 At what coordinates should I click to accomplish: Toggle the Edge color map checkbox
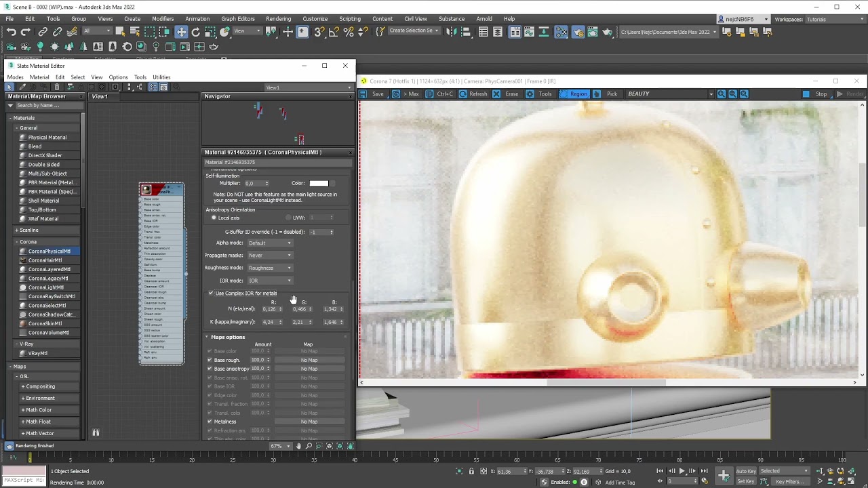[210, 395]
